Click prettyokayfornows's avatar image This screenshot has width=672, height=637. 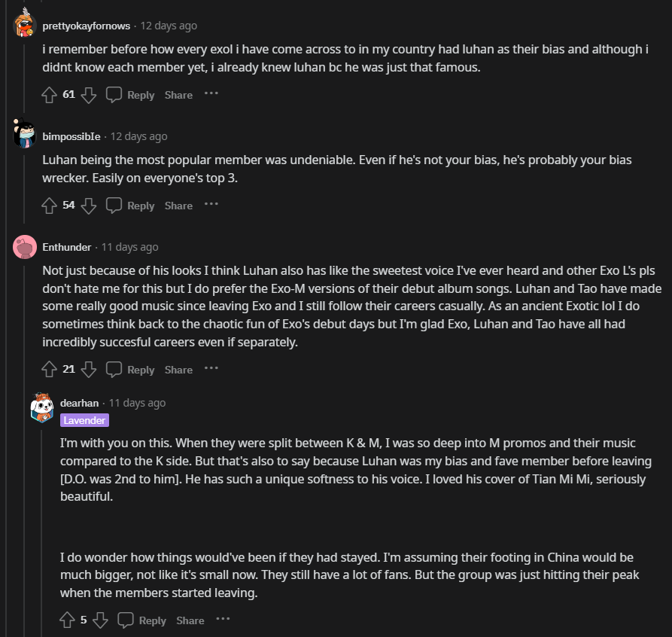(x=25, y=26)
